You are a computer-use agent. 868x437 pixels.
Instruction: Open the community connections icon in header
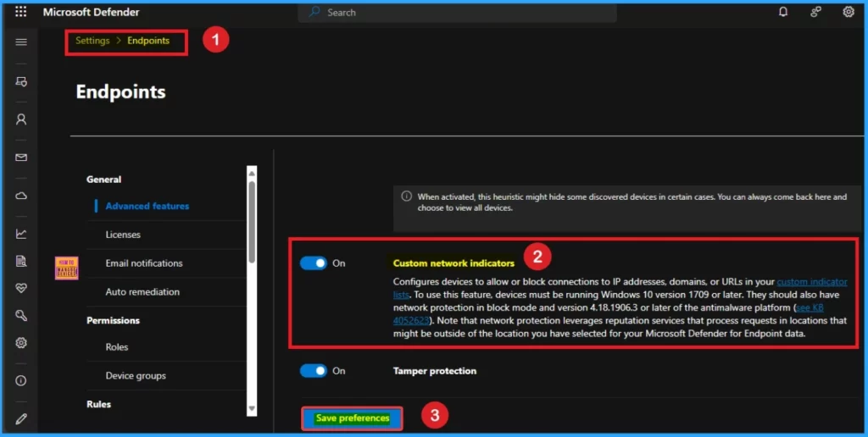815,12
